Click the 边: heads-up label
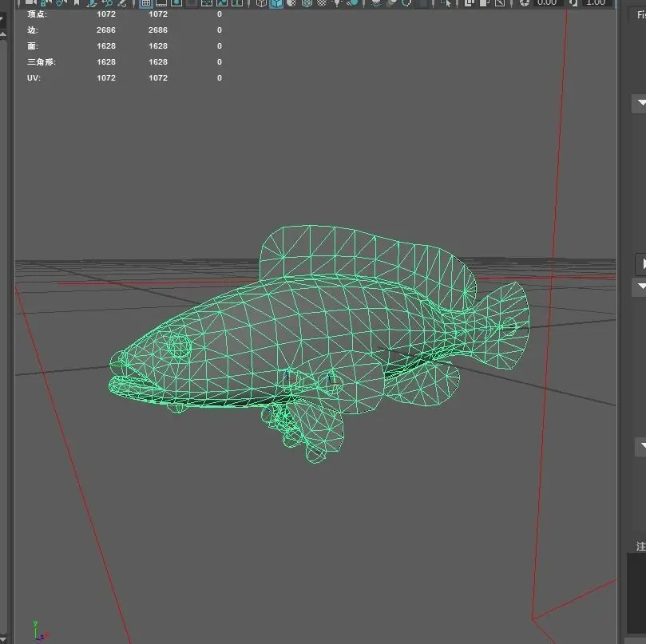Viewport: 646px width, 644px height. [x=33, y=30]
